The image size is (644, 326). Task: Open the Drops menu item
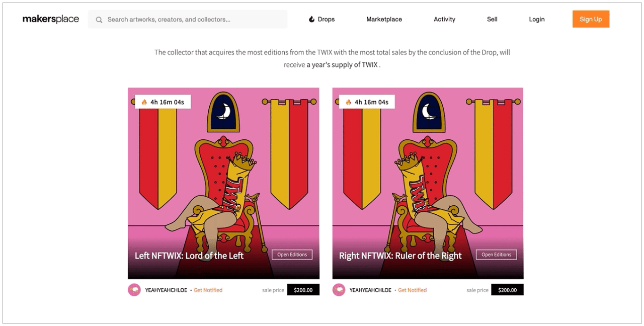[x=321, y=19]
